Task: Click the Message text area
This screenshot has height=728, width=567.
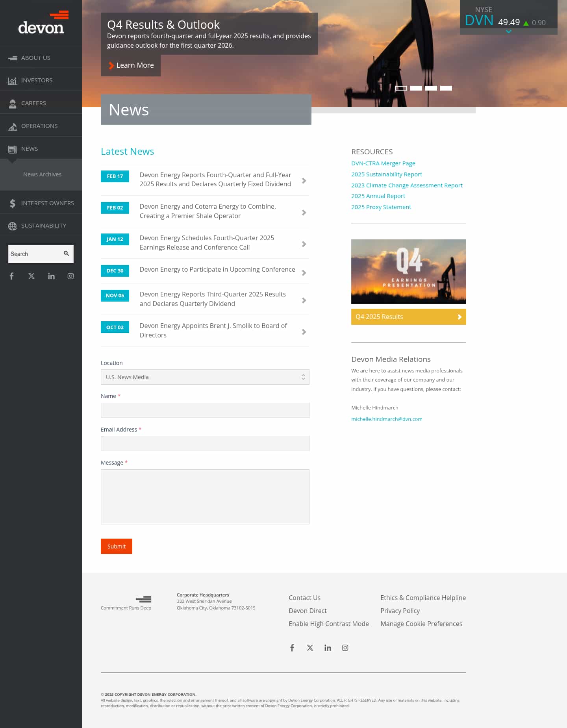Action: coord(205,497)
